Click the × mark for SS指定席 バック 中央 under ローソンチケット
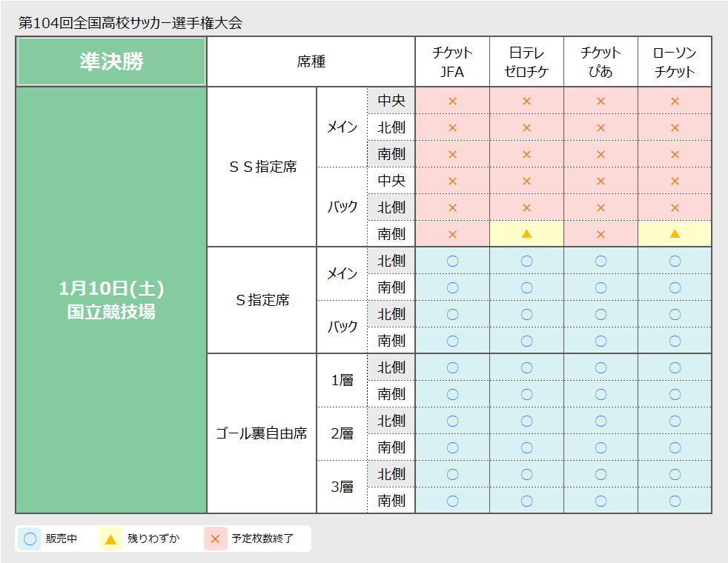The width and height of the screenshot is (728, 563). click(x=675, y=181)
